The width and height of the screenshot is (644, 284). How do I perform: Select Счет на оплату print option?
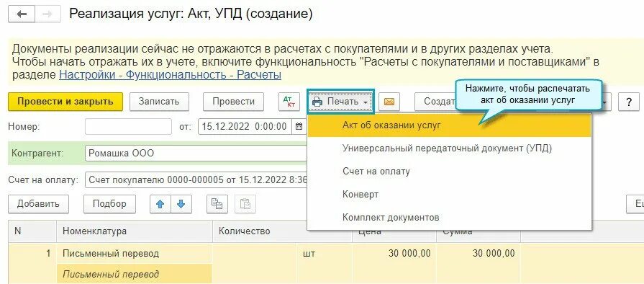tap(449, 172)
